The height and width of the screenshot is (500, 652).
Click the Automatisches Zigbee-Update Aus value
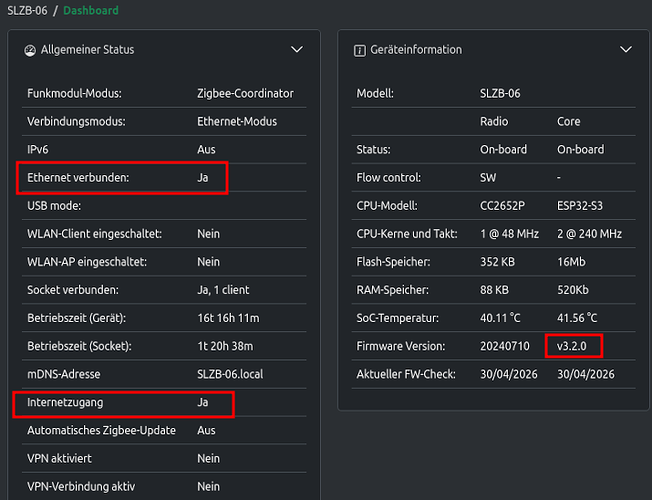pyautogui.click(x=206, y=431)
